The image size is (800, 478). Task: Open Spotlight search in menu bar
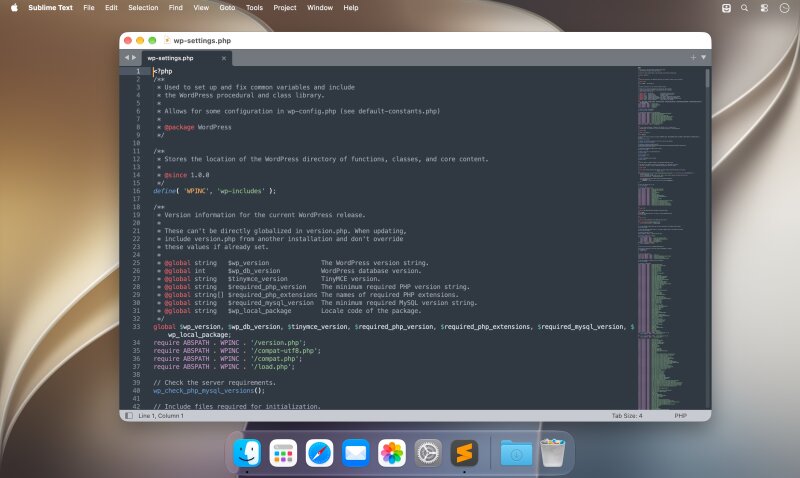[x=744, y=8]
